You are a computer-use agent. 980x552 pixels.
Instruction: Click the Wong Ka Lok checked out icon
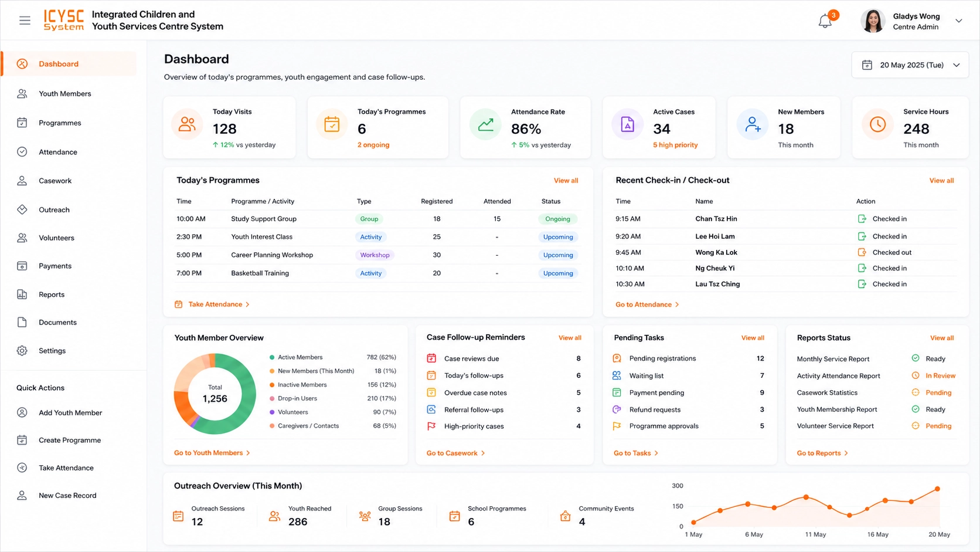click(x=862, y=252)
